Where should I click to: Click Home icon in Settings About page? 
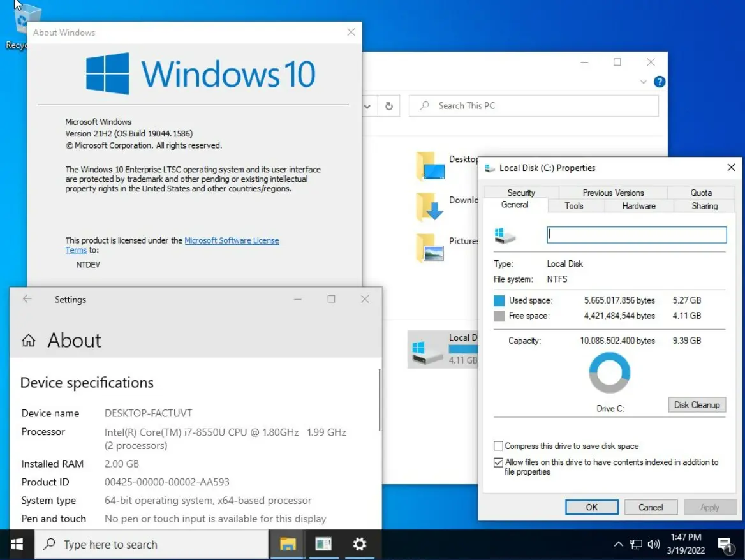(29, 340)
